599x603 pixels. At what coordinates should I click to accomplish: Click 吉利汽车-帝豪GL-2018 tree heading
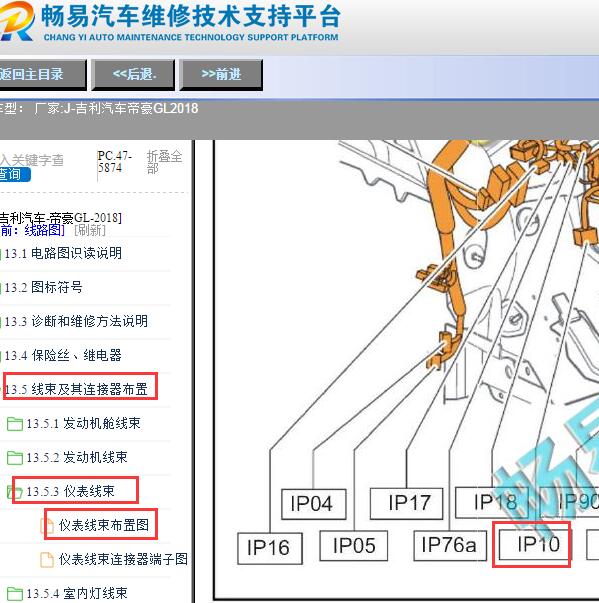tap(61, 218)
